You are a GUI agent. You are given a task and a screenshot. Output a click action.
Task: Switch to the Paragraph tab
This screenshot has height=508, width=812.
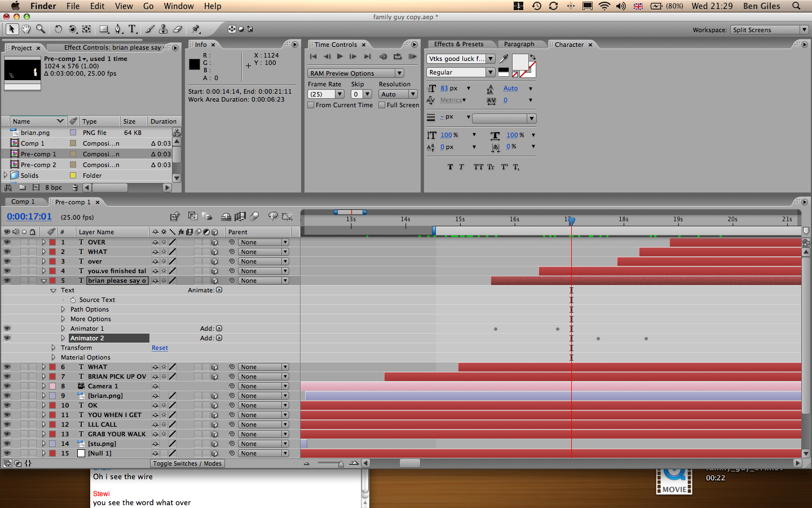[x=519, y=45]
